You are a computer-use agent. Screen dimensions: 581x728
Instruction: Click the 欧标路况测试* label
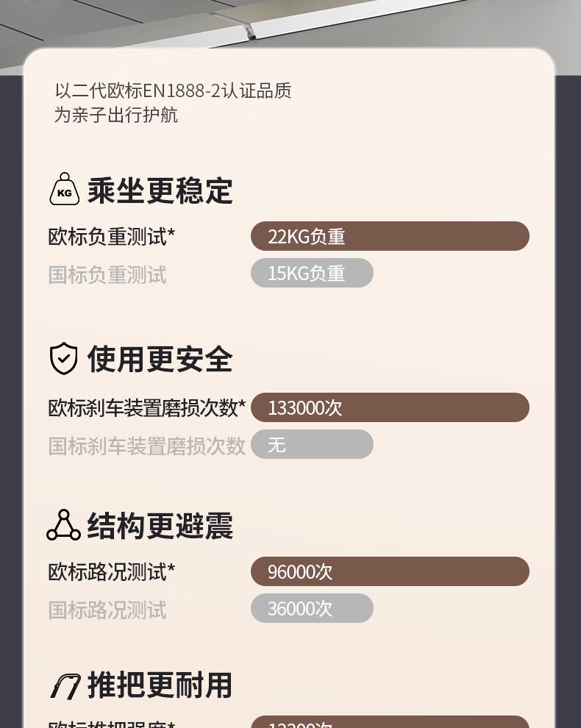pos(112,571)
